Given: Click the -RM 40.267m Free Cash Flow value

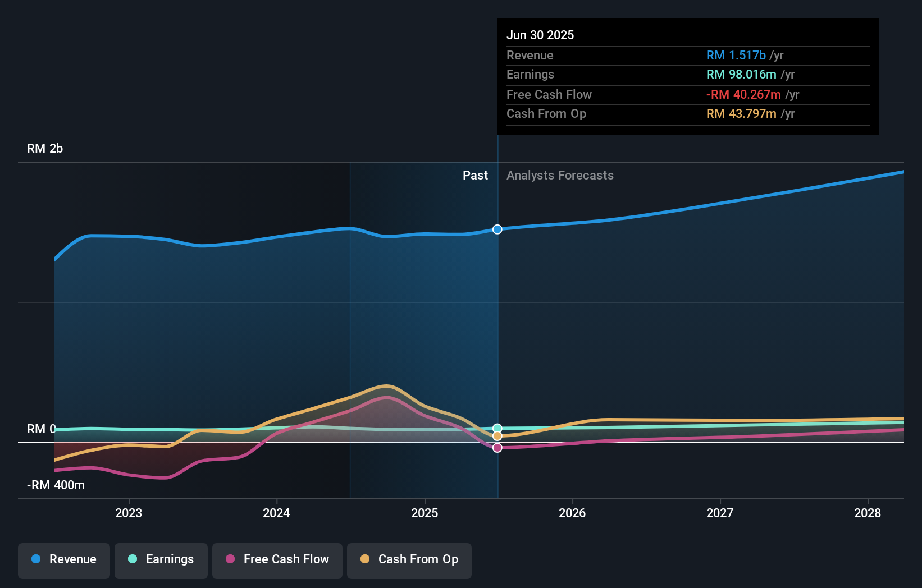Looking at the screenshot, I should click(x=743, y=94).
